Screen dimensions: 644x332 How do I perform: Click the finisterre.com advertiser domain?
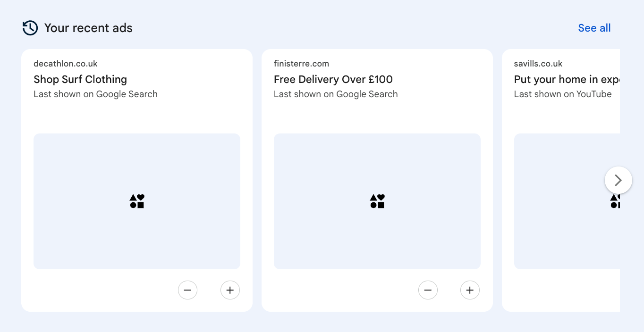click(x=301, y=64)
